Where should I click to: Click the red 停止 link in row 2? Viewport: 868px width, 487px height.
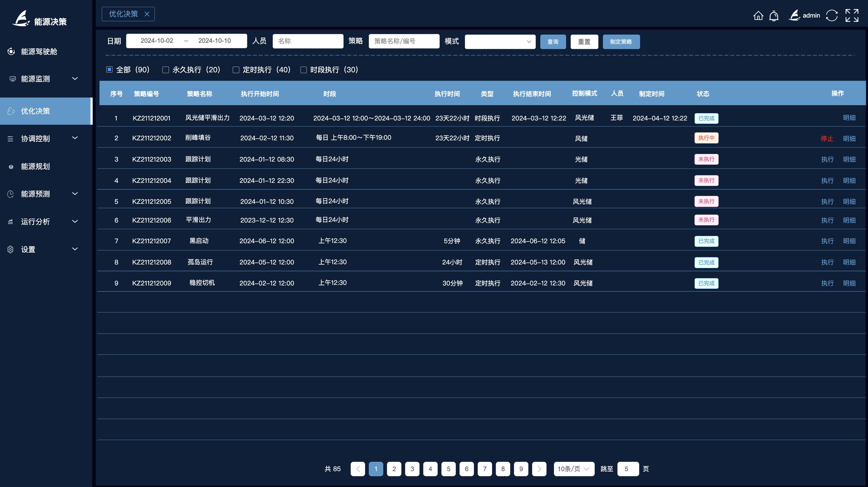[827, 139]
